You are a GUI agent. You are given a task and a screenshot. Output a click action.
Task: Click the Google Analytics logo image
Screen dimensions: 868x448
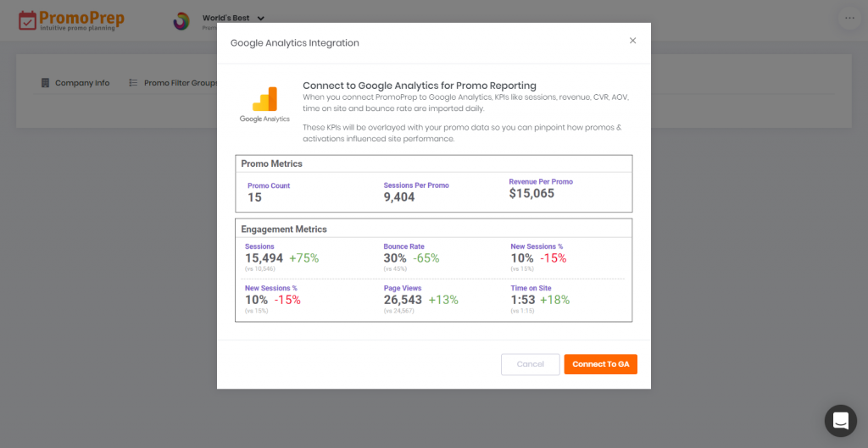(x=264, y=104)
